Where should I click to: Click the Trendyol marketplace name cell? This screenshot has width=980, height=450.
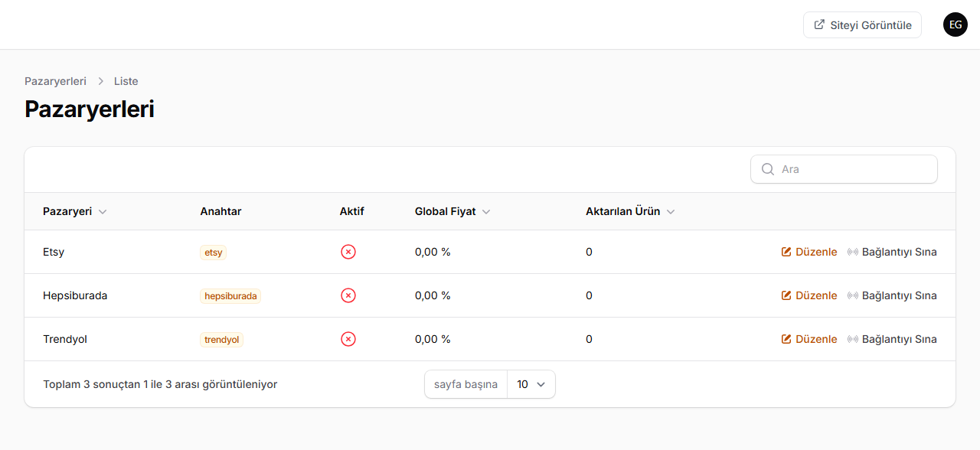tap(65, 339)
